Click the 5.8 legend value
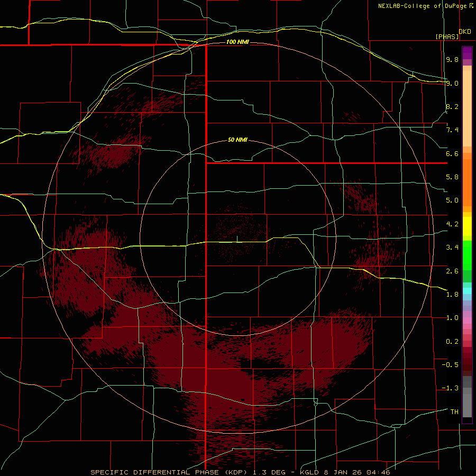 452,177
